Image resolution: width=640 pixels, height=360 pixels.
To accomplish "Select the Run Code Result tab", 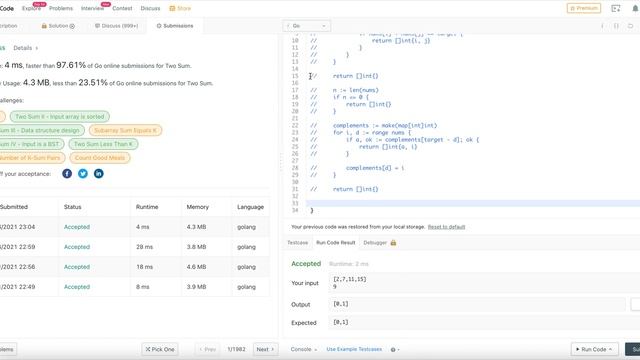I will coord(336,242).
